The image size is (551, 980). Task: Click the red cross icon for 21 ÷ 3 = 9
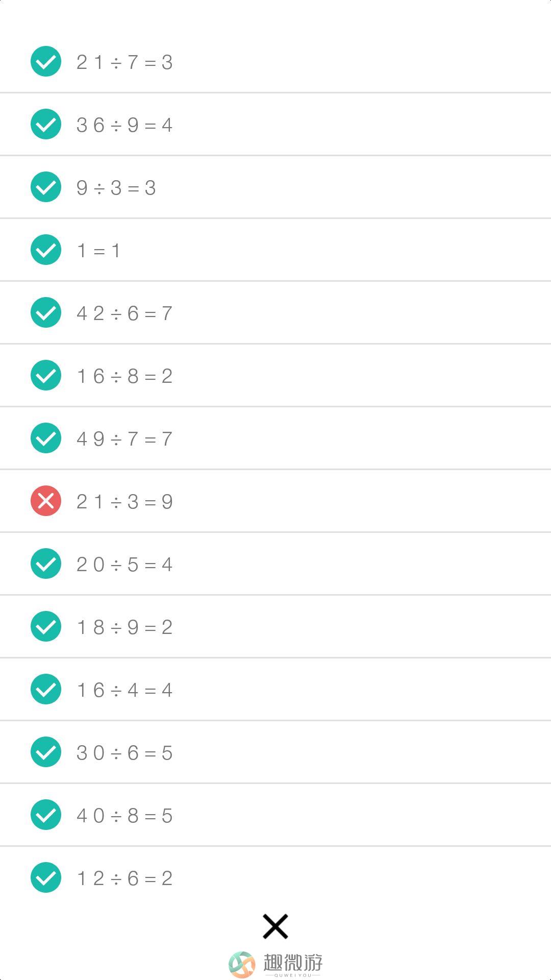(46, 501)
